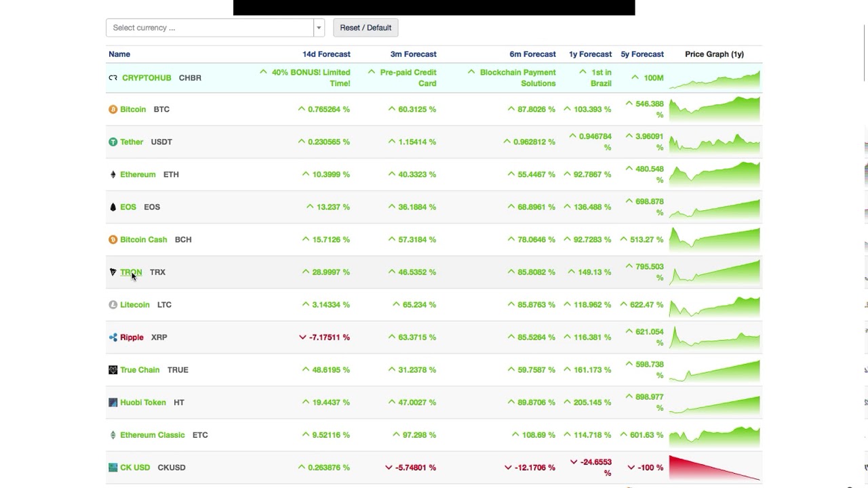This screenshot has width=868, height=488.
Task: Click the BTC ticker symbol
Action: (x=161, y=109)
